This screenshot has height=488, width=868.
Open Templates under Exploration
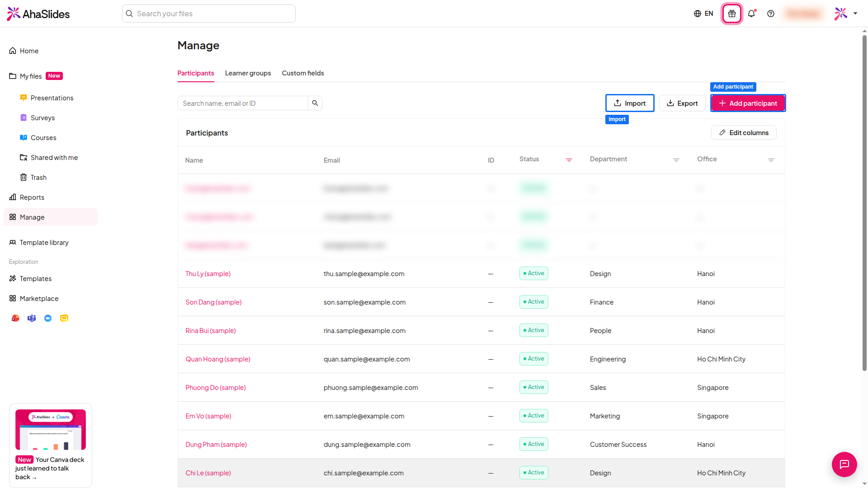51,278
